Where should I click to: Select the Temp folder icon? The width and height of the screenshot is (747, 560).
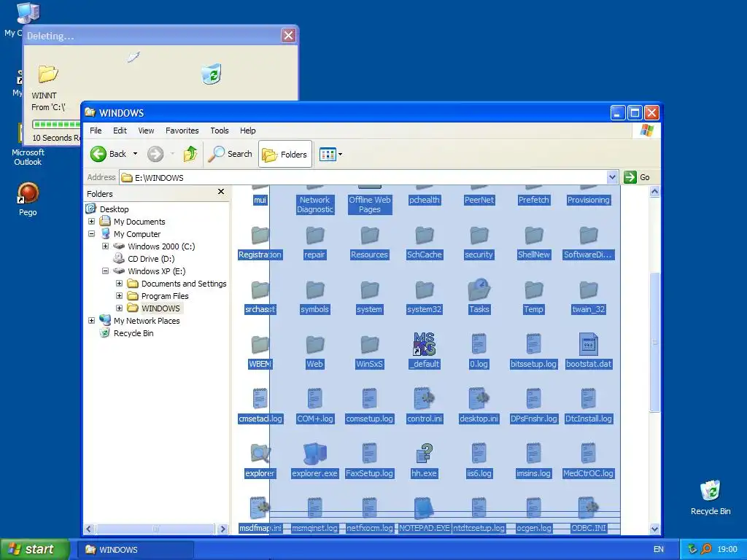point(533,289)
